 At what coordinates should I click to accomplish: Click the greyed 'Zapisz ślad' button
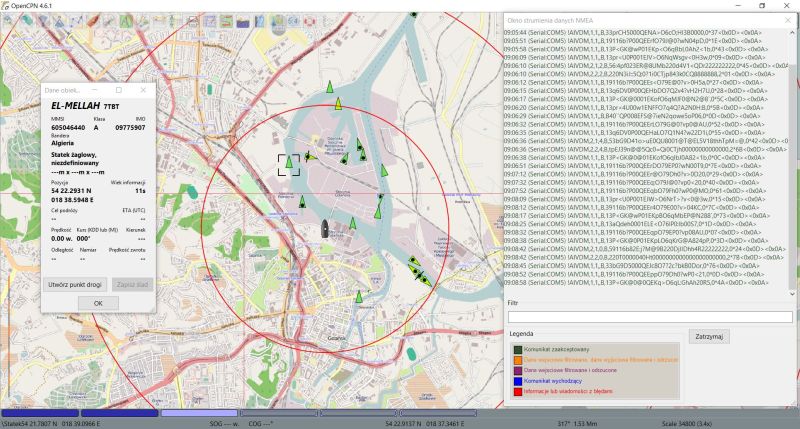pos(132,285)
